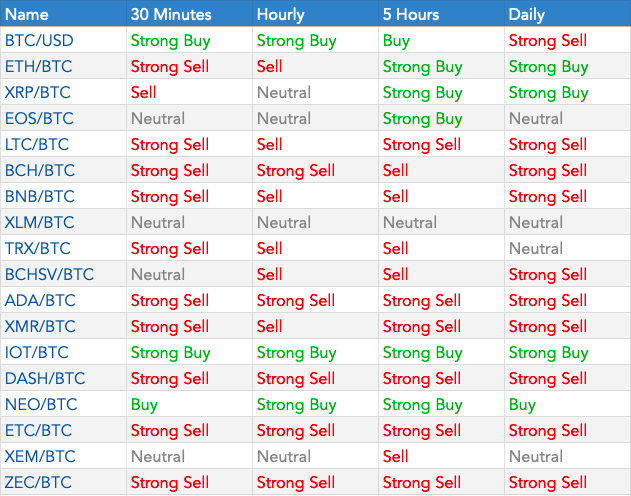
Task: Click the 30 Minutes column header
Action: pos(171,14)
